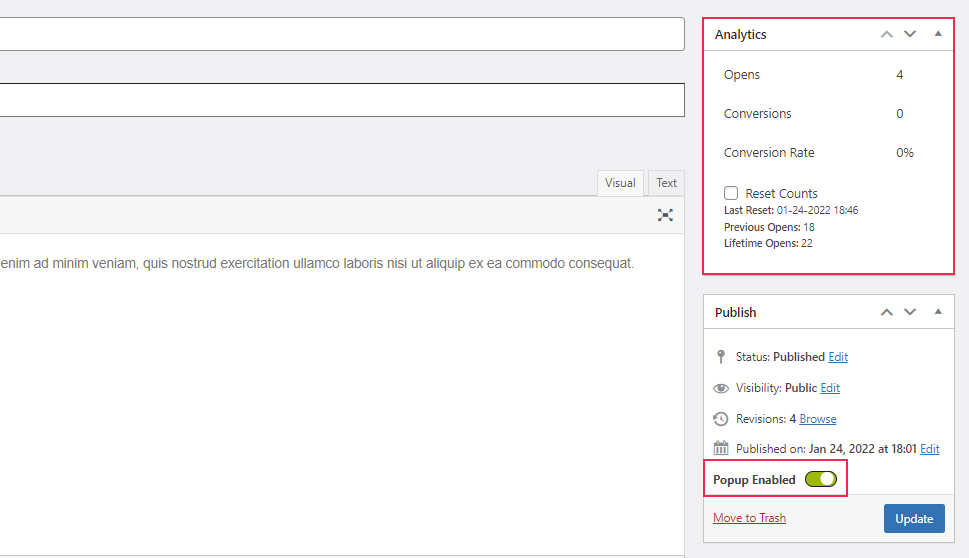Edit the Published on date
This screenshot has height=558, width=969.
click(x=929, y=449)
